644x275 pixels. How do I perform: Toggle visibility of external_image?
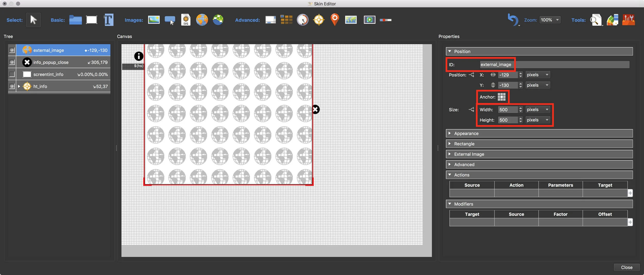point(12,50)
